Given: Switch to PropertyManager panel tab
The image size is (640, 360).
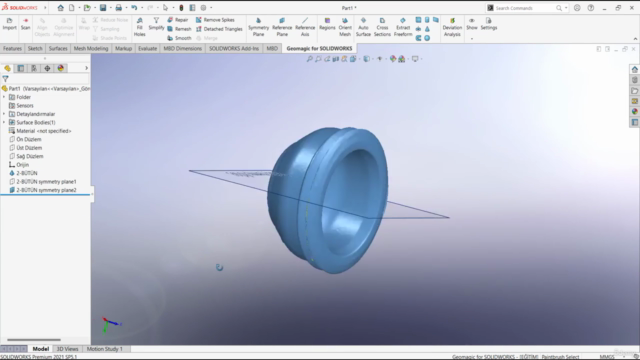Looking at the screenshot, I should [21, 68].
